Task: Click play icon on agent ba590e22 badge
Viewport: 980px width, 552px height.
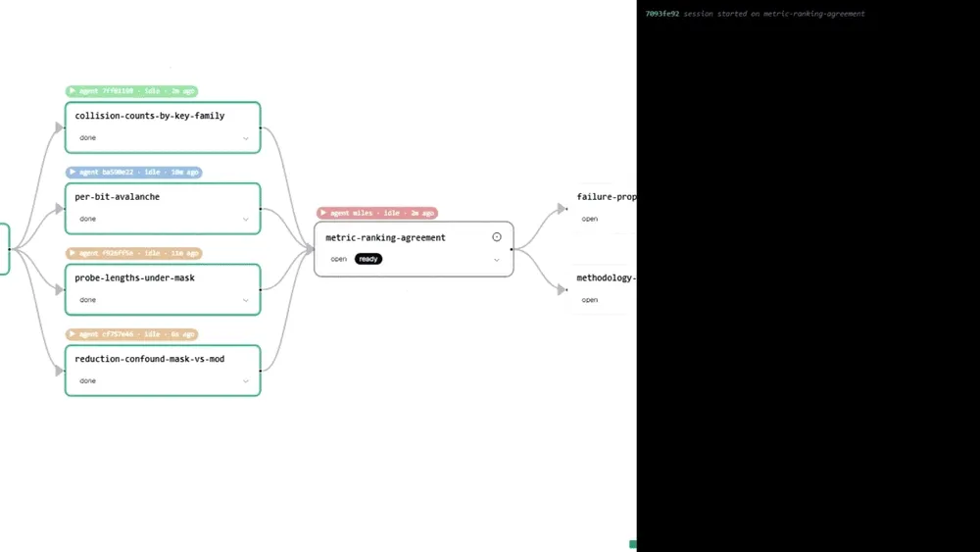Action: [73, 172]
